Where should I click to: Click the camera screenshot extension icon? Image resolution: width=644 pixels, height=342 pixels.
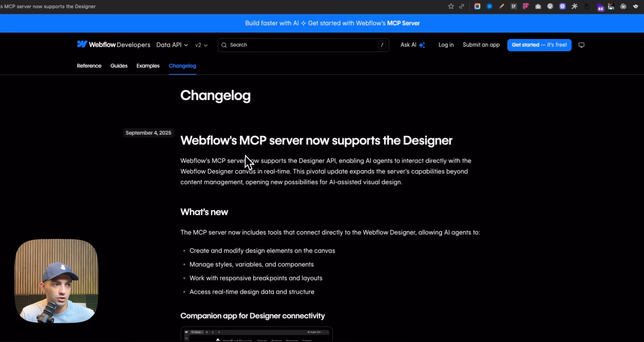point(538,6)
